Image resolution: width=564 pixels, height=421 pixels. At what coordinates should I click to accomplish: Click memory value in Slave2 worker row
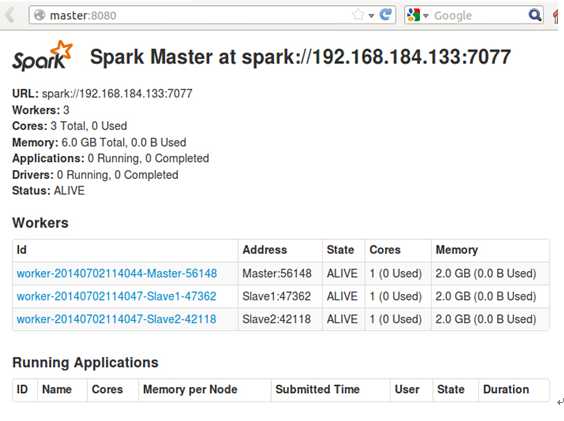[x=486, y=319]
